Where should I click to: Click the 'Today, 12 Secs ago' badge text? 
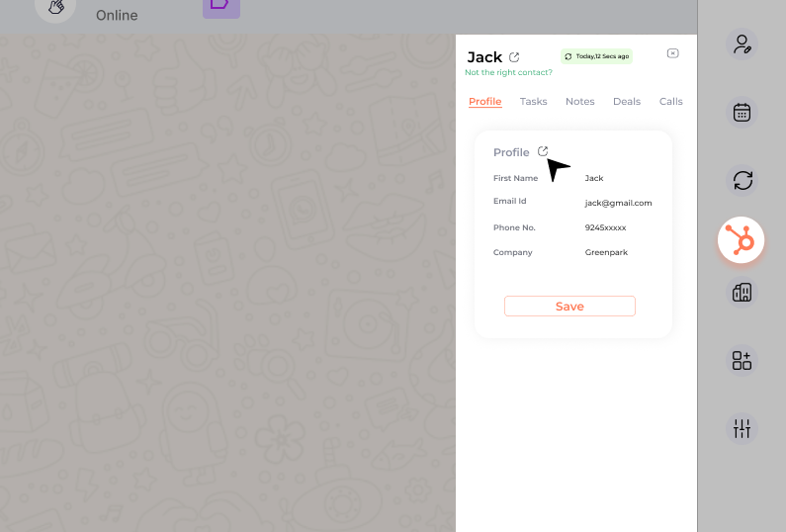coord(602,56)
